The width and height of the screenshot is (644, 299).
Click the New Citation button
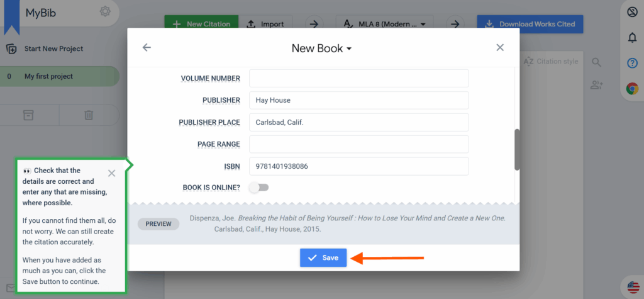click(x=201, y=25)
